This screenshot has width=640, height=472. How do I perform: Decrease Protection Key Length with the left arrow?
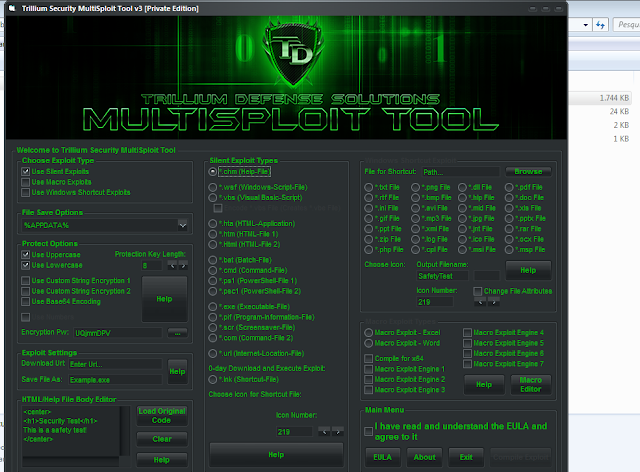(x=172, y=266)
